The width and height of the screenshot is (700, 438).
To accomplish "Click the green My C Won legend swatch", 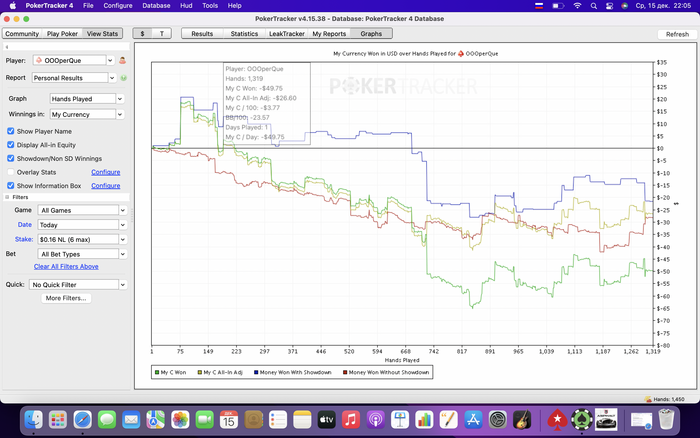I will tap(157, 372).
